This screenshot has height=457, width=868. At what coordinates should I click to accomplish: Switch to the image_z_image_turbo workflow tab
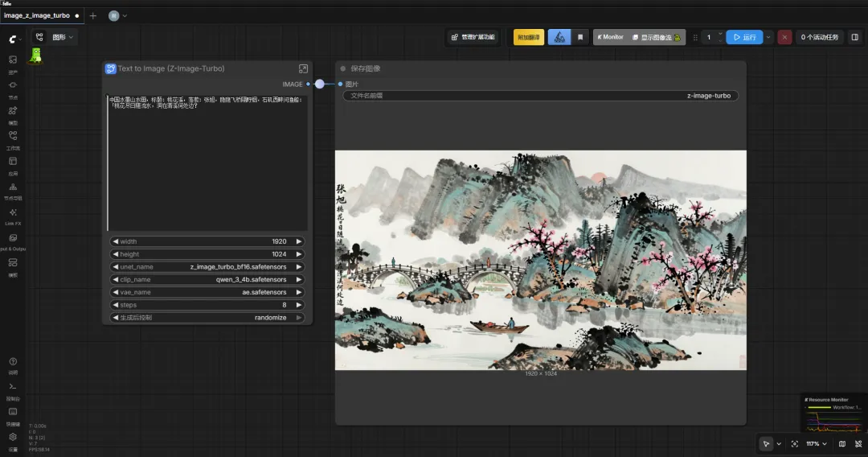pos(37,15)
